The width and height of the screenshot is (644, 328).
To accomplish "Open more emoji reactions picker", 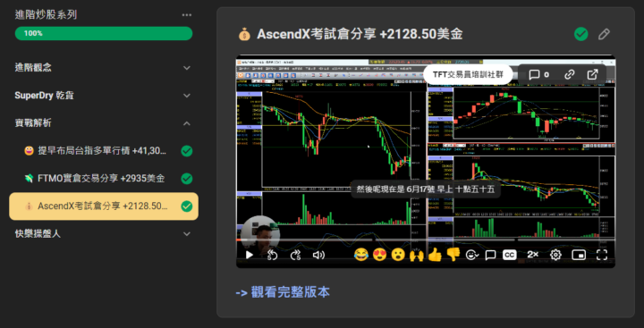I will click(x=472, y=255).
